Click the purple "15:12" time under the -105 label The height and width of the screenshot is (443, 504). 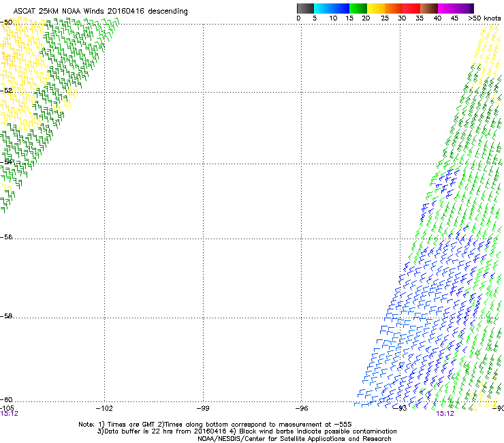pyautogui.click(x=9, y=414)
